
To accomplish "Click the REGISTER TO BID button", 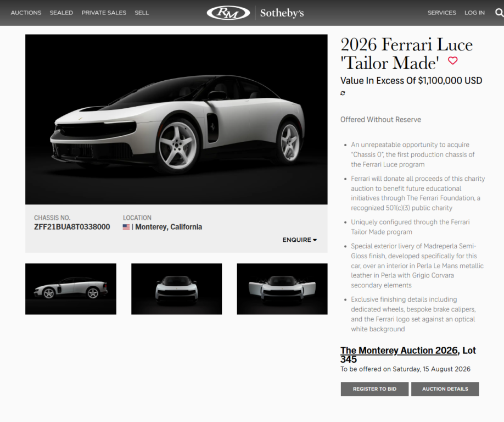I will pyautogui.click(x=374, y=389).
